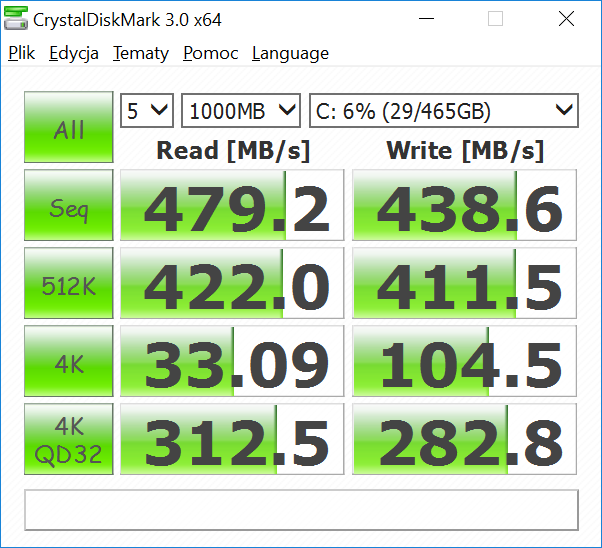Open the Edycja menu
Viewport: 602px width, 548px height.
pyautogui.click(x=74, y=53)
